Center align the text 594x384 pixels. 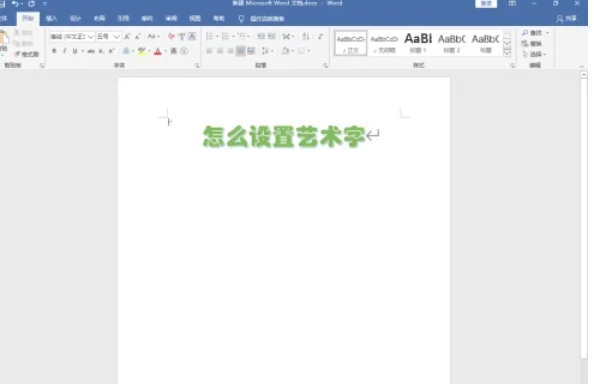(x=220, y=51)
